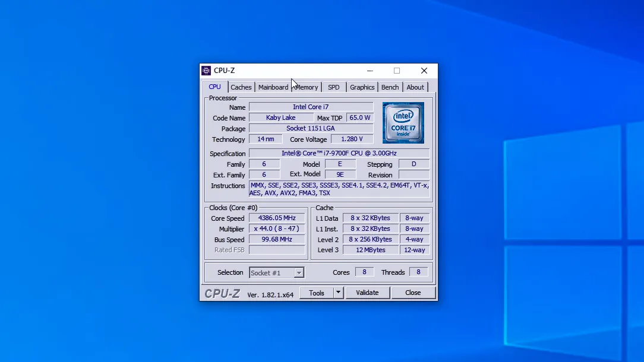
Task: Click the Level 2 value '8 x 256 KBytes'
Action: (371, 239)
